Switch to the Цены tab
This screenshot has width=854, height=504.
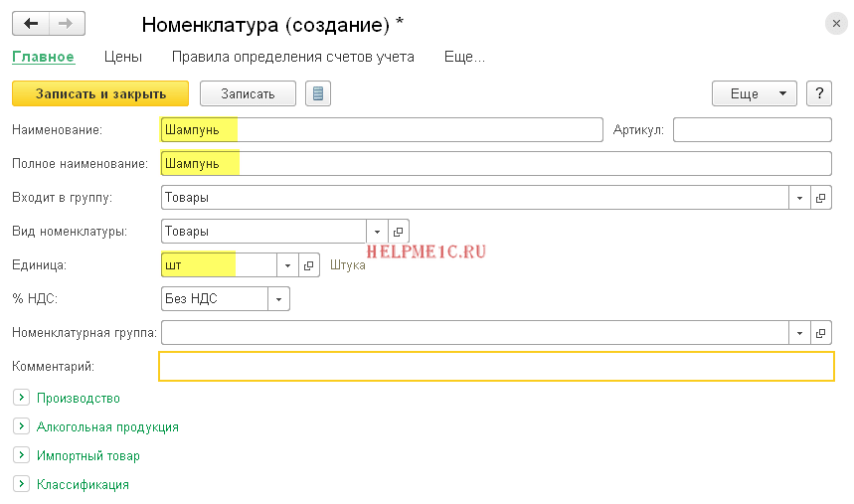122,57
